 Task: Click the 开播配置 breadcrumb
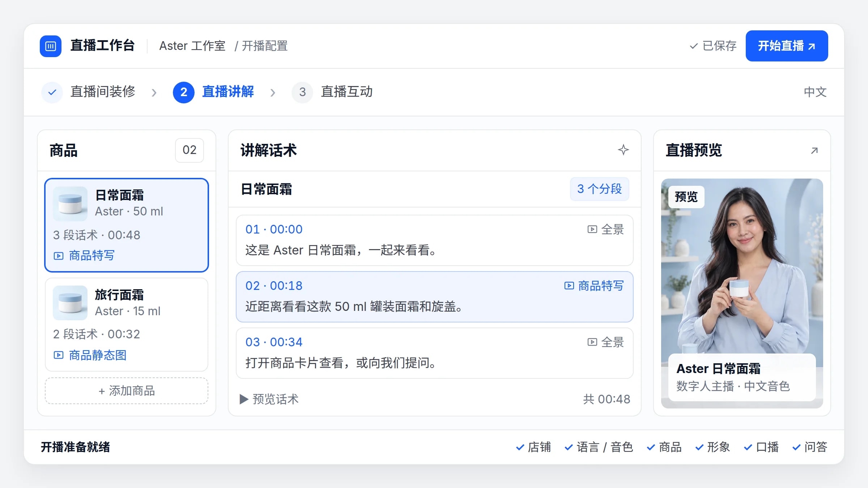point(265,46)
